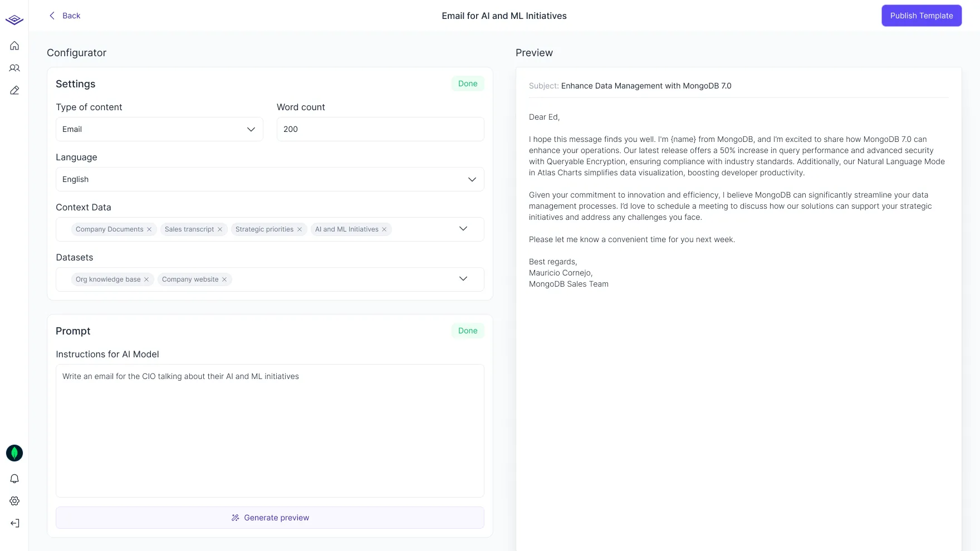
Task: Click the page title Email for AI and ML Initiatives
Action: point(504,16)
